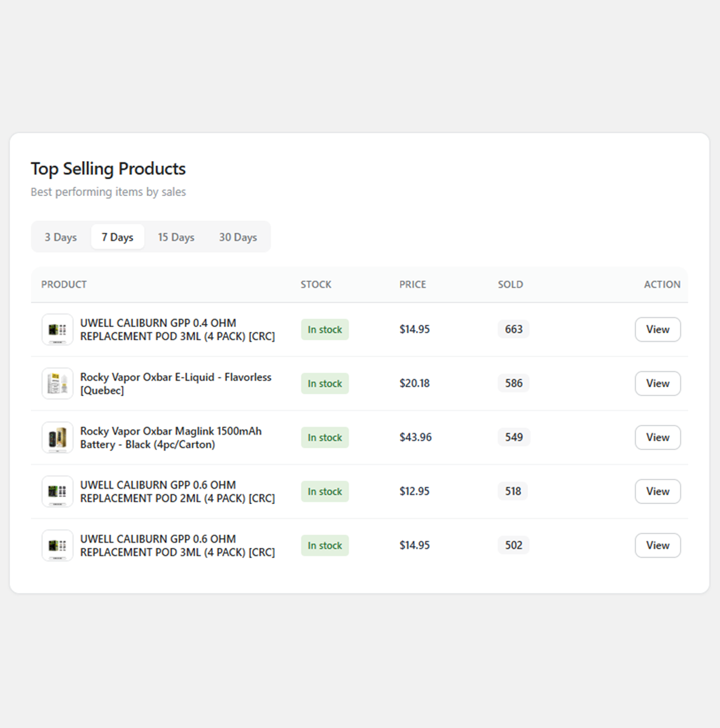View the Oxbar Maglink 1500mAh Battery
This screenshot has height=728, width=720.
pyautogui.click(x=658, y=437)
